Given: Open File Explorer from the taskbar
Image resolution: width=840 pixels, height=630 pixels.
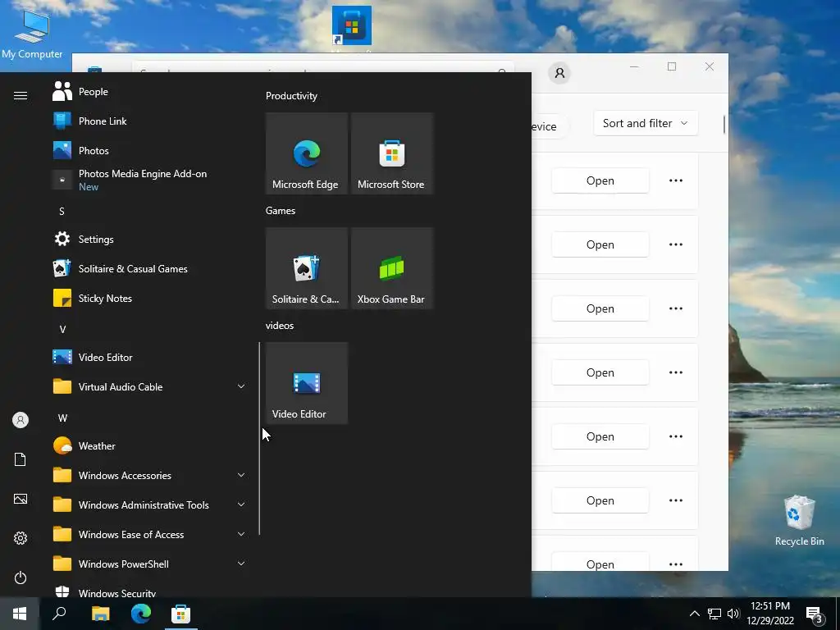Looking at the screenshot, I should 100,614.
